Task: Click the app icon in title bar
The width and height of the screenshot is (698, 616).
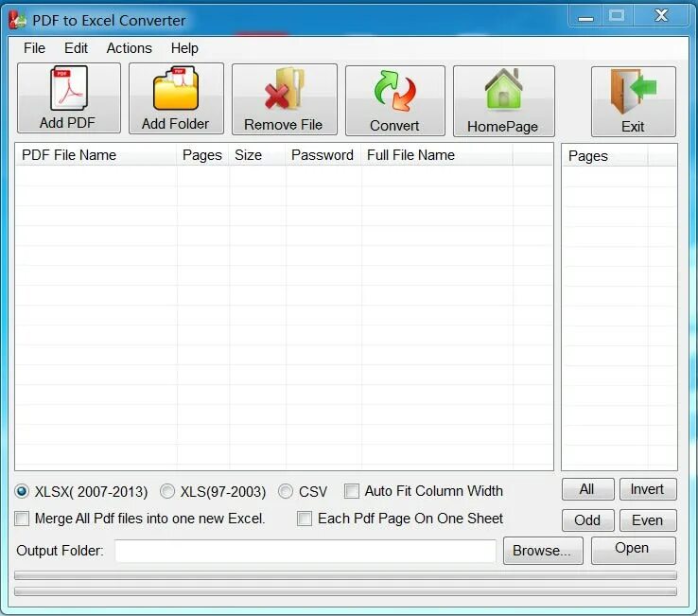Action: point(18,20)
